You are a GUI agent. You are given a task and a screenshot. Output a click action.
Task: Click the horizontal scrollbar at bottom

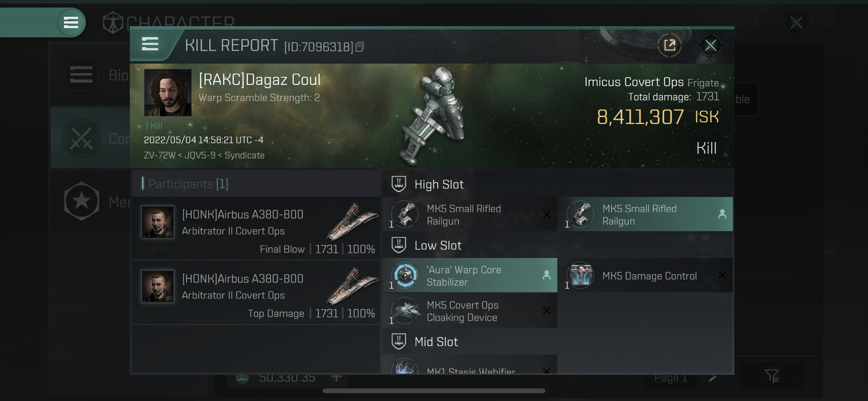[x=434, y=391]
